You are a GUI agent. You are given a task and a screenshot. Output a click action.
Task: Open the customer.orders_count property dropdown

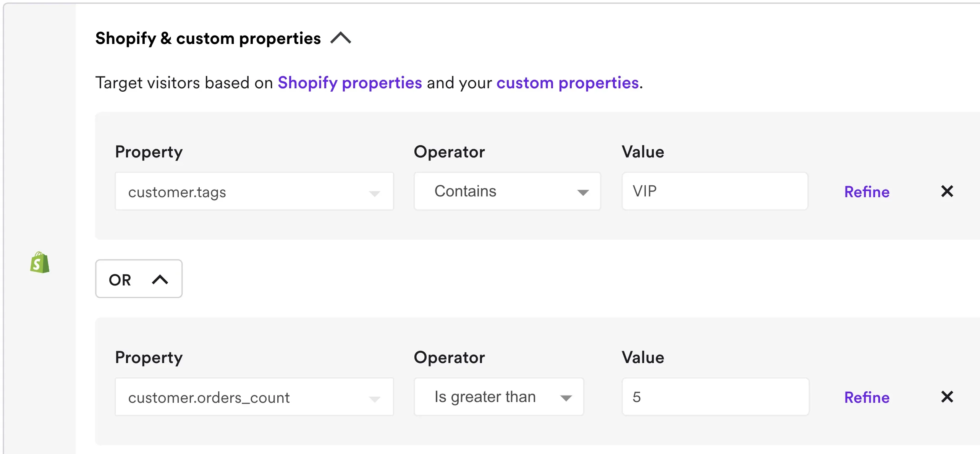(254, 397)
